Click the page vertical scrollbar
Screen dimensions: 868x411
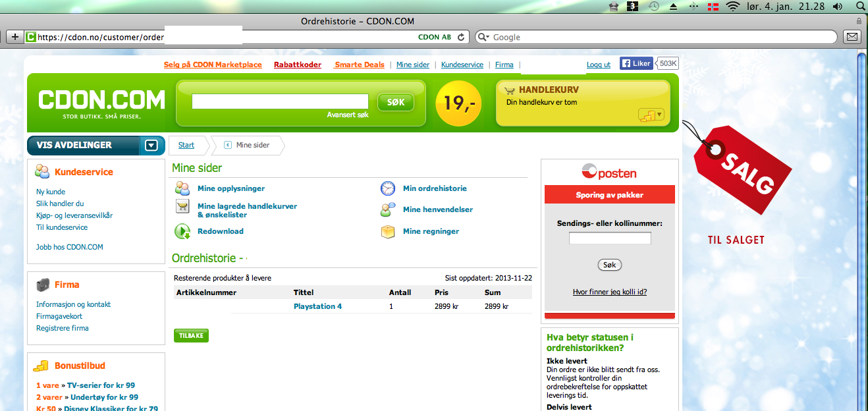[x=861, y=232]
